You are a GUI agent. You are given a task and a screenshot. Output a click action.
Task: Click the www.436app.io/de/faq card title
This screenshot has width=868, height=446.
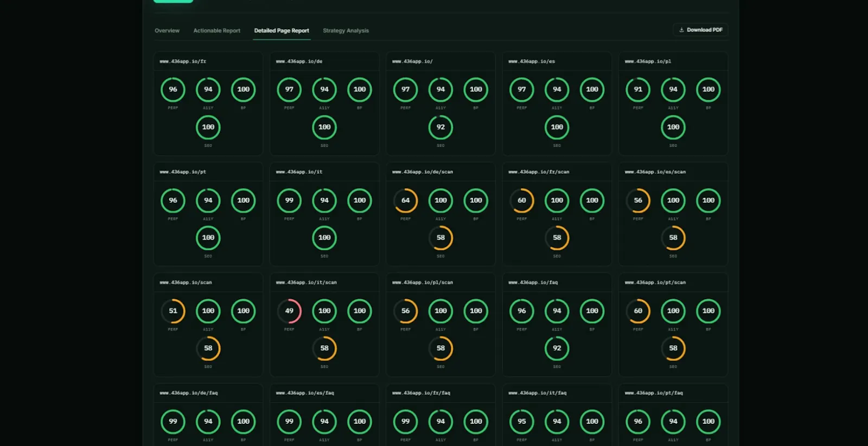coord(188,393)
